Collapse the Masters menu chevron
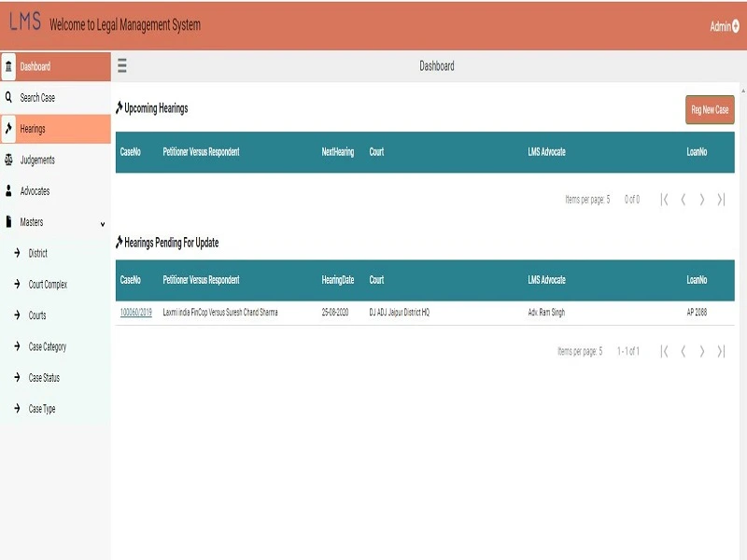 pos(103,224)
